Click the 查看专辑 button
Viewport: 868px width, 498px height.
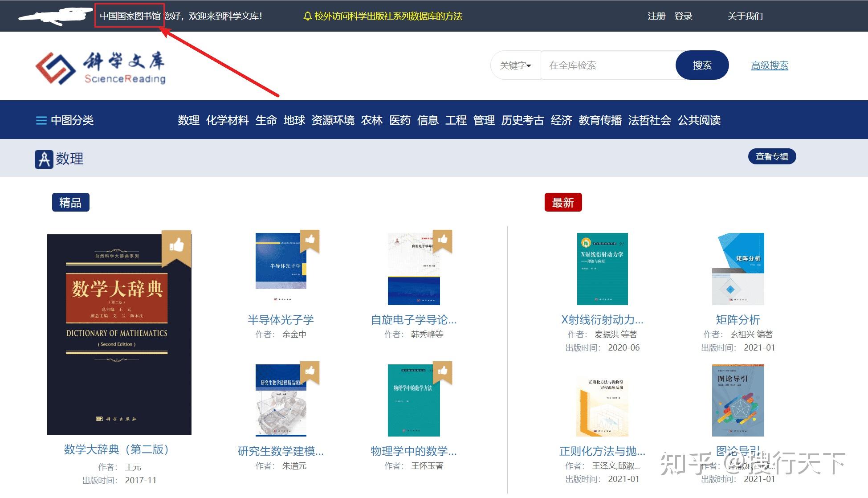pyautogui.click(x=772, y=156)
